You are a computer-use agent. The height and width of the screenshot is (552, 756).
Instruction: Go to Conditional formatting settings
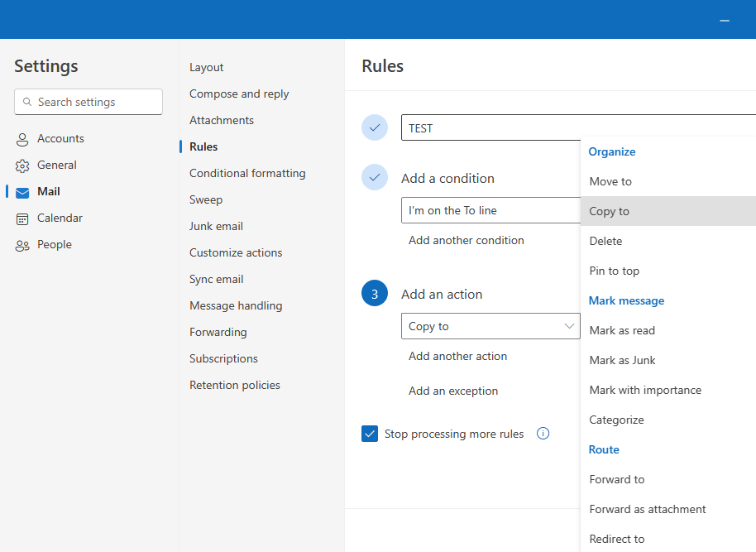click(247, 173)
